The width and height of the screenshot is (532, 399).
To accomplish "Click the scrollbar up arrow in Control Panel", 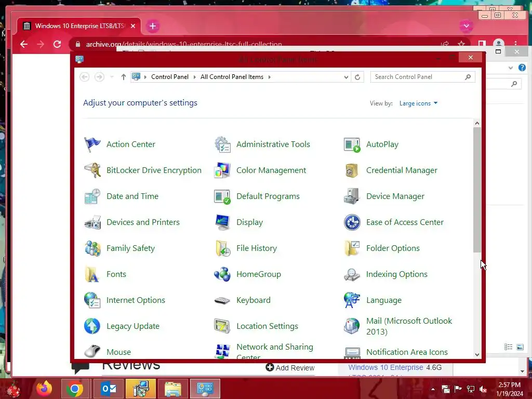I will click(477, 124).
